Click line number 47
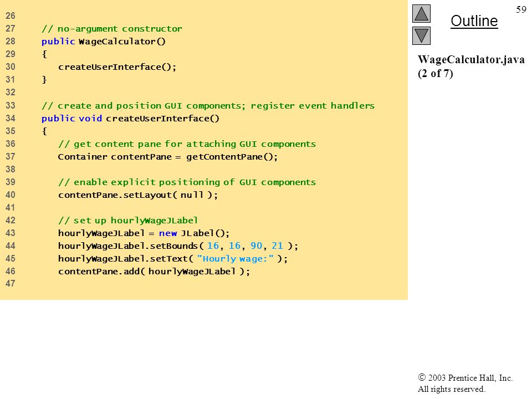Screen dimensions: 532x399 [10, 283]
